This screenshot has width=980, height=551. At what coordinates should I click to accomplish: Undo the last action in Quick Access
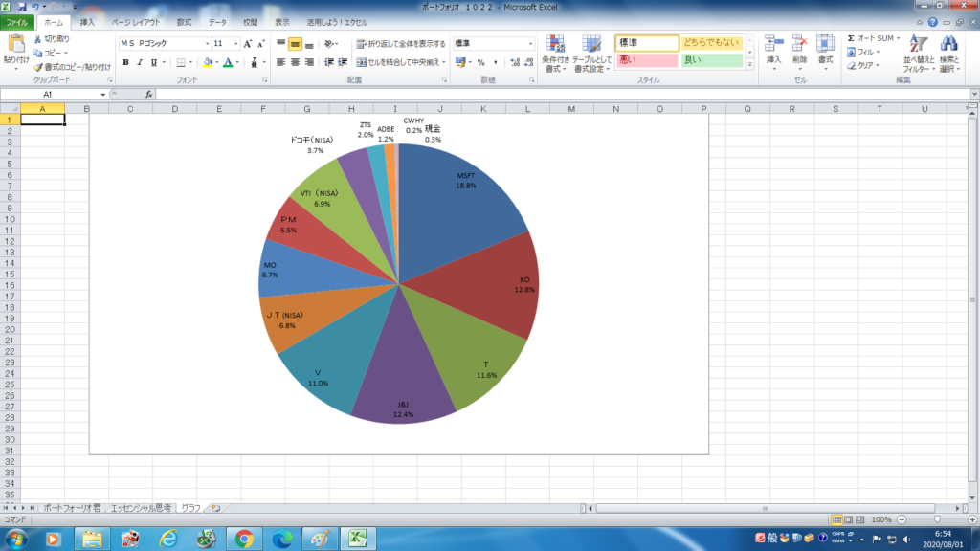(35, 7)
